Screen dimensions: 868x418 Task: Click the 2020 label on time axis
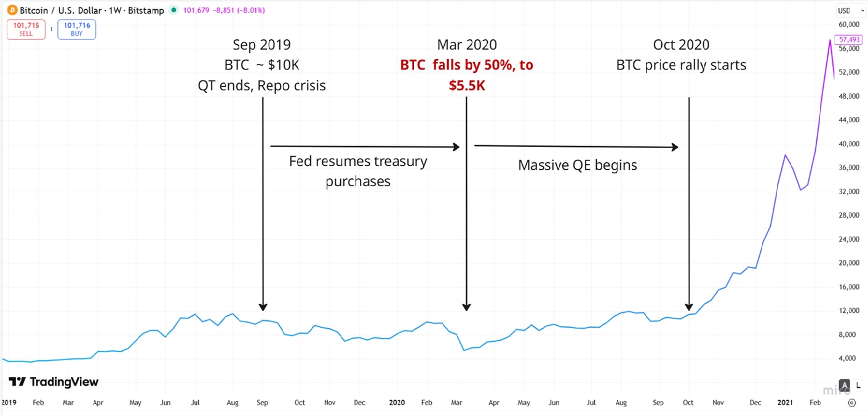click(x=397, y=403)
